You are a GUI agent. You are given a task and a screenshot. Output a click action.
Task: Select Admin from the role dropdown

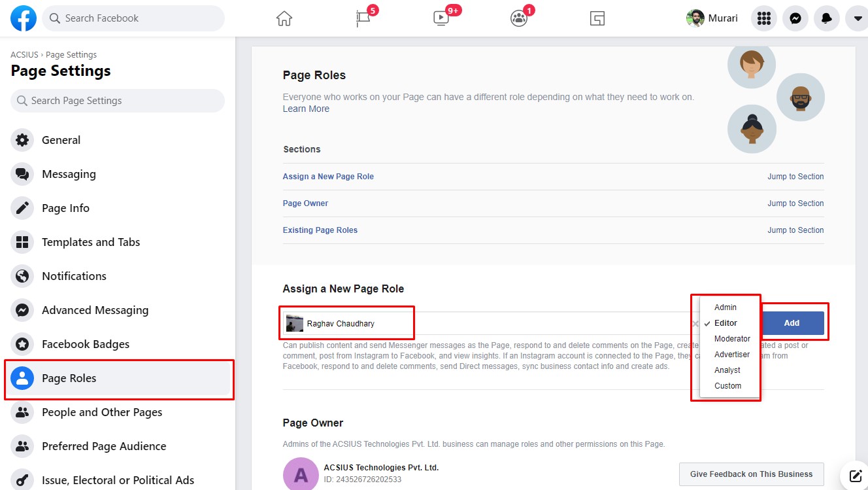click(x=726, y=307)
